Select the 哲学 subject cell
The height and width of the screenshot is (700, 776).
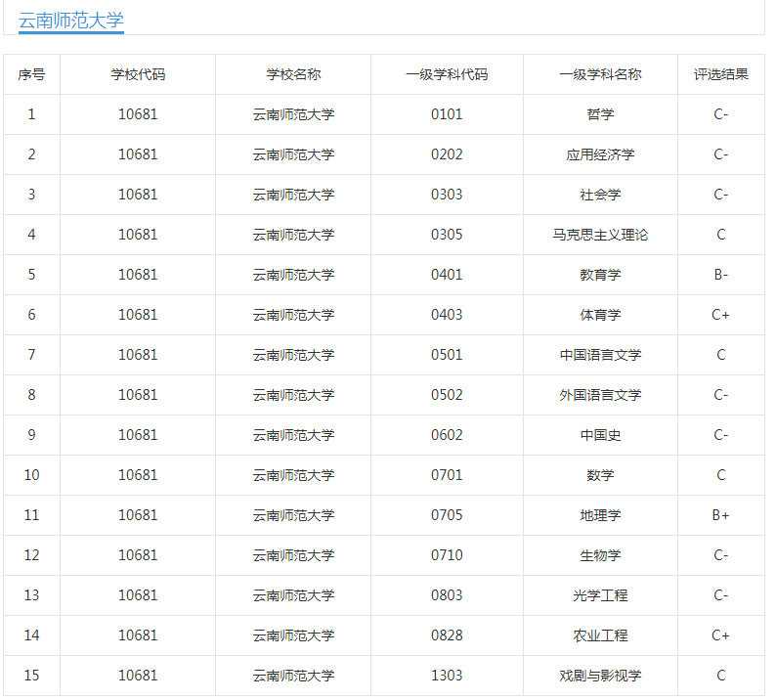600,114
